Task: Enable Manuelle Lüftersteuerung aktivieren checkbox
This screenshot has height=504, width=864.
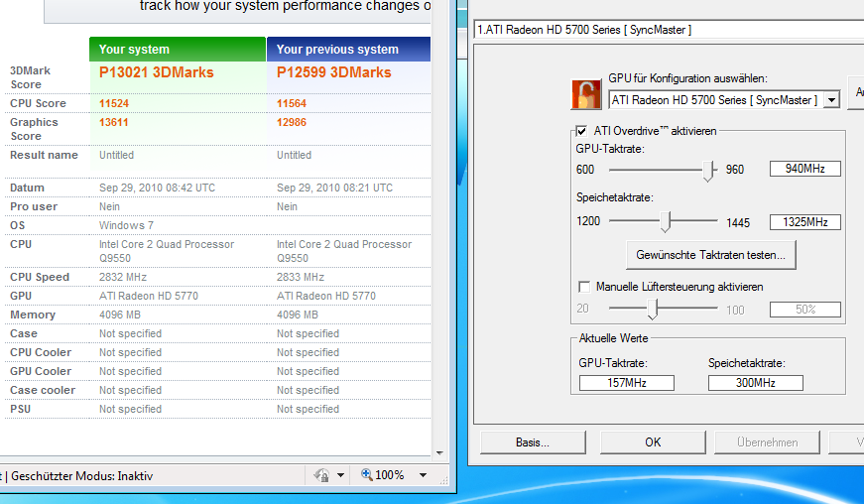Action: pos(584,287)
